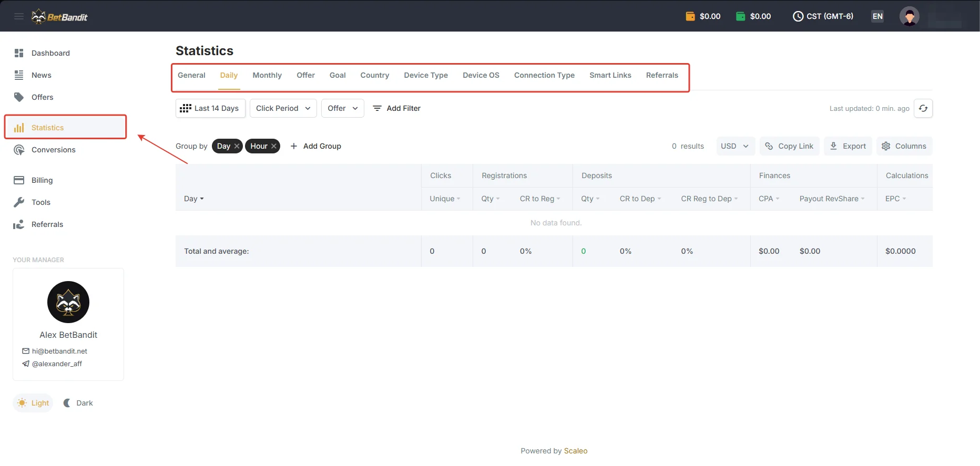Click the Add Filter lines icon
Viewport: 980px width, 466px height.
tap(377, 108)
